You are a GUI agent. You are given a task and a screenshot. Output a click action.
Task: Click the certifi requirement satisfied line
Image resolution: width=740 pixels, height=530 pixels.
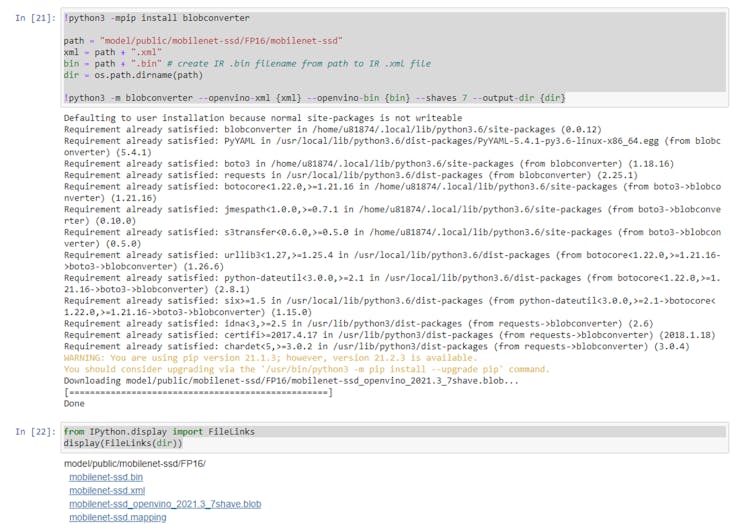point(389,335)
